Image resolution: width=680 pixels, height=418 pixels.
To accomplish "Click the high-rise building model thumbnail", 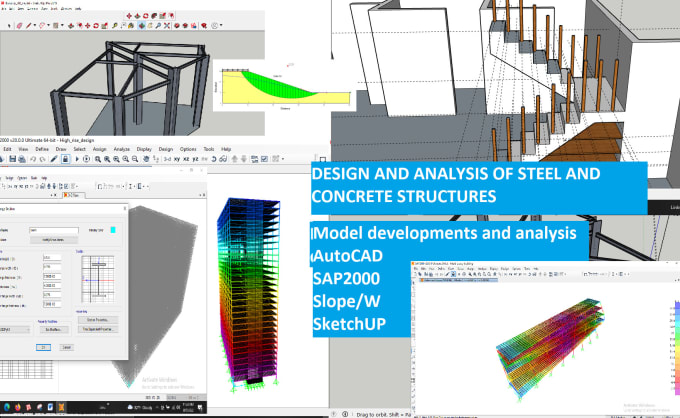I will tap(250, 295).
